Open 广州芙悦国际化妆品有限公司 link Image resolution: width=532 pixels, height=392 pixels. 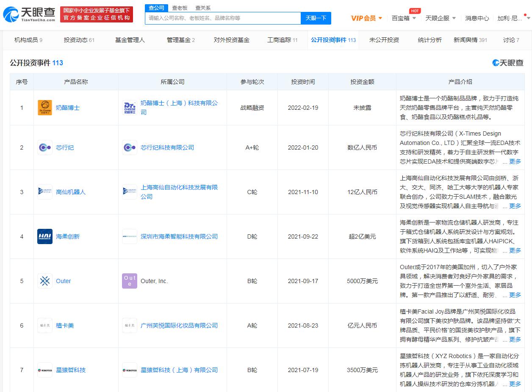tap(179, 325)
